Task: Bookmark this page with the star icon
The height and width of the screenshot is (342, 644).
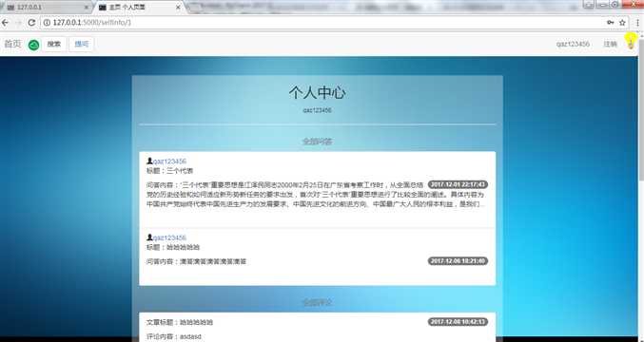Action: point(622,23)
